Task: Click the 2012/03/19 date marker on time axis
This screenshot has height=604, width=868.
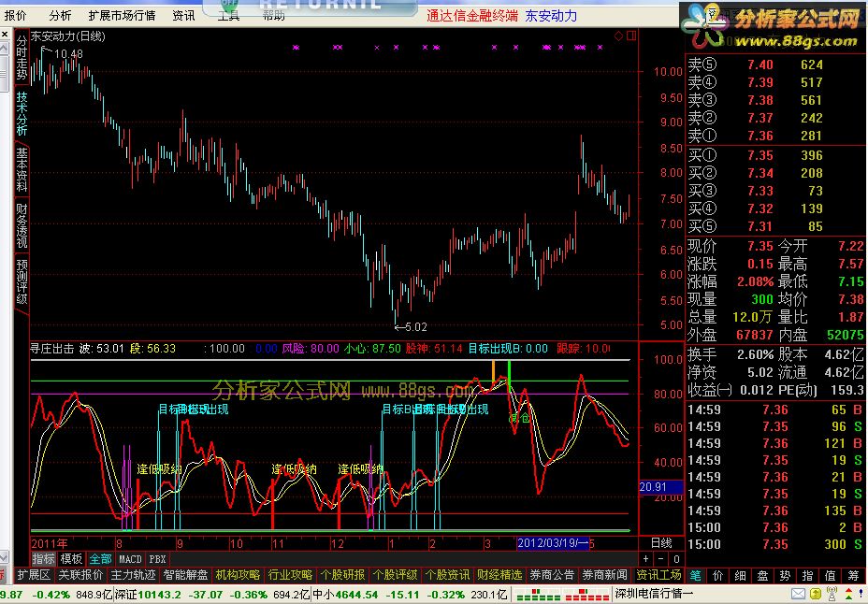Action: (553, 543)
